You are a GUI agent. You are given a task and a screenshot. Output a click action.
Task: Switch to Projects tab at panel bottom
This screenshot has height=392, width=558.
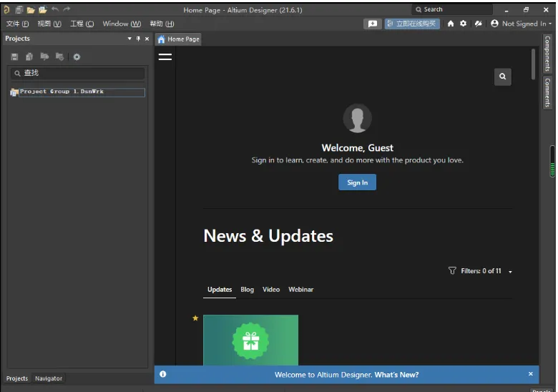click(x=16, y=378)
